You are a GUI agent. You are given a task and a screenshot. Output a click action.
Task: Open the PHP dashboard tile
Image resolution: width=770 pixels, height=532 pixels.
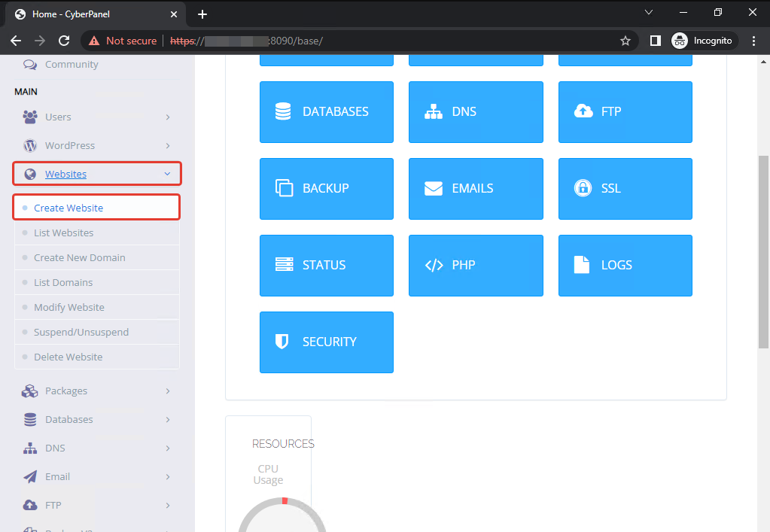(x=476, y=266)
